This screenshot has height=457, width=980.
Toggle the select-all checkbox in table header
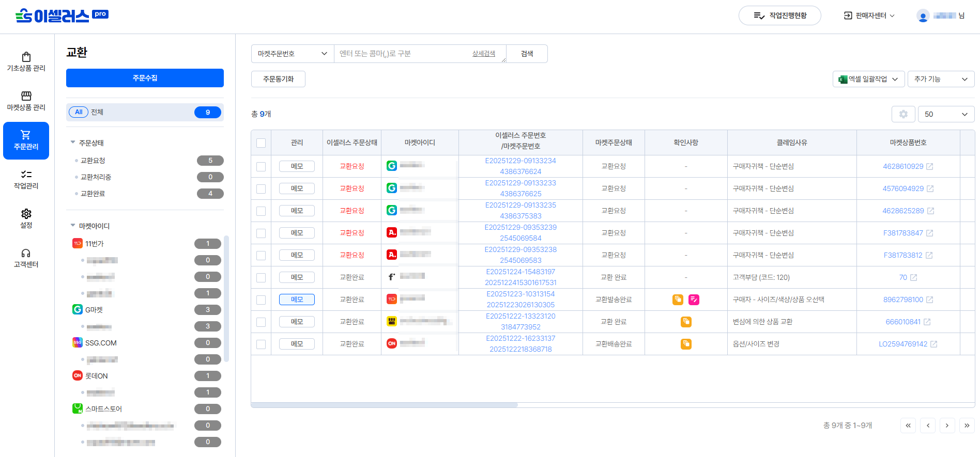point(261,143)
